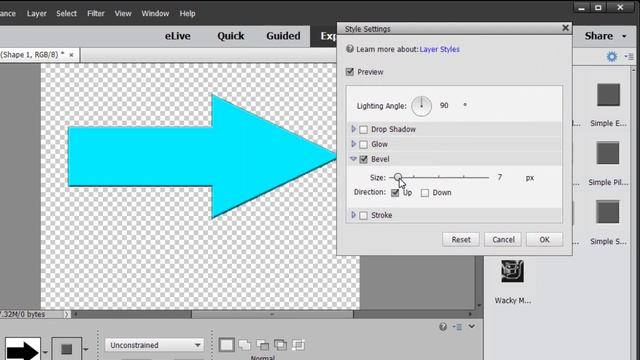640x360 pixels.
Task: Expand the Stroke section triangle
Action: click(x=353, y=215)
